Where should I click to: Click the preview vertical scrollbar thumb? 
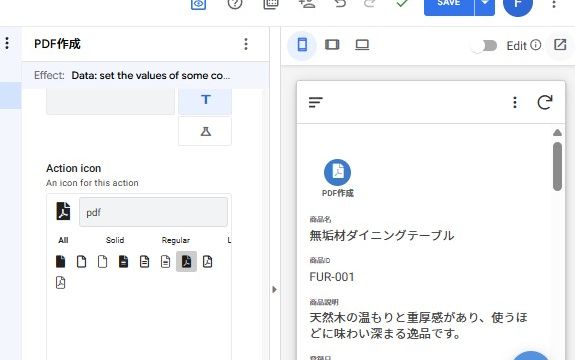click(x=557, y=166)
